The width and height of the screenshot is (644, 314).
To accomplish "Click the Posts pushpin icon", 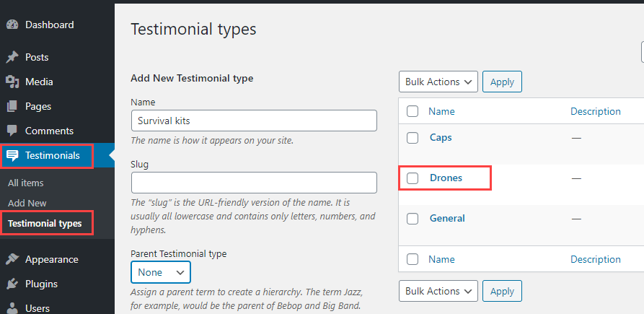I will [12, 57].
